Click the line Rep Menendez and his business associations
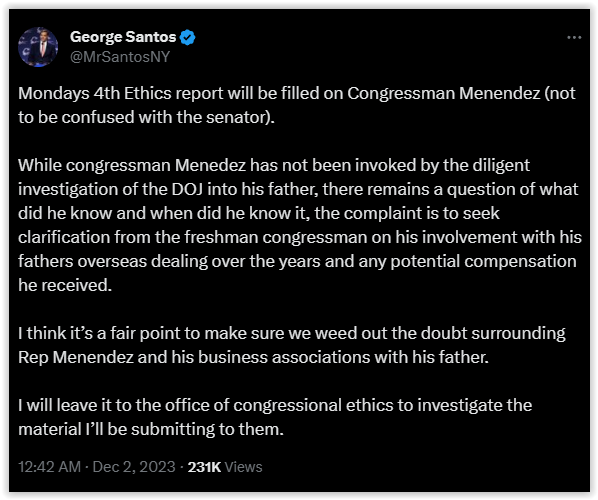This screenshot has height=500, width=598. point(253,357)
